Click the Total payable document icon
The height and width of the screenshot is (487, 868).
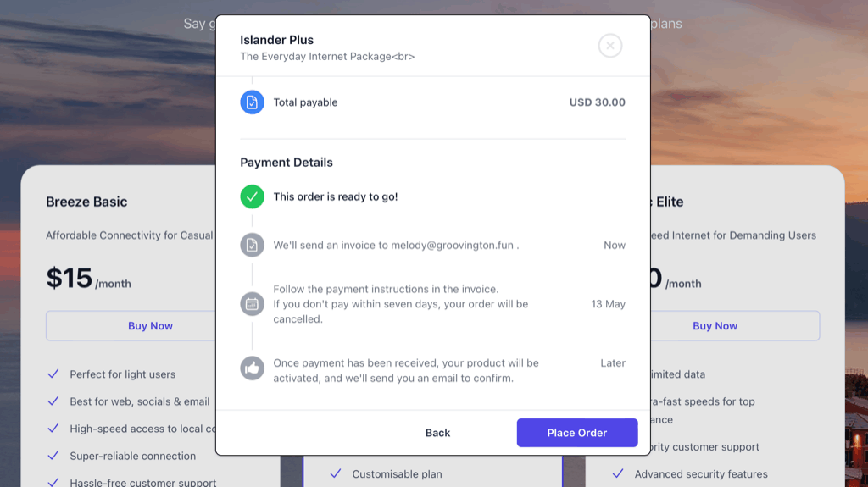(252, 102)
